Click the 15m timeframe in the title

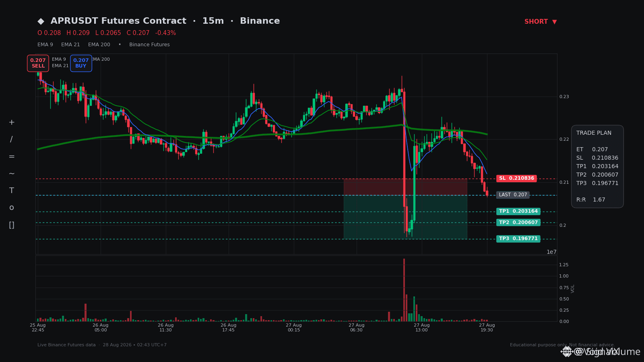click(213, 21)
